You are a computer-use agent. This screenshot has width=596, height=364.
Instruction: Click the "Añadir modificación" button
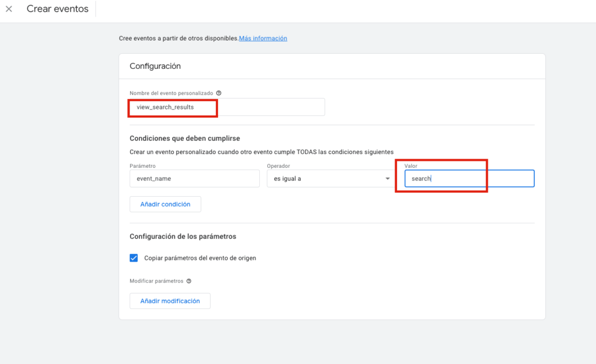coord(170,301)
